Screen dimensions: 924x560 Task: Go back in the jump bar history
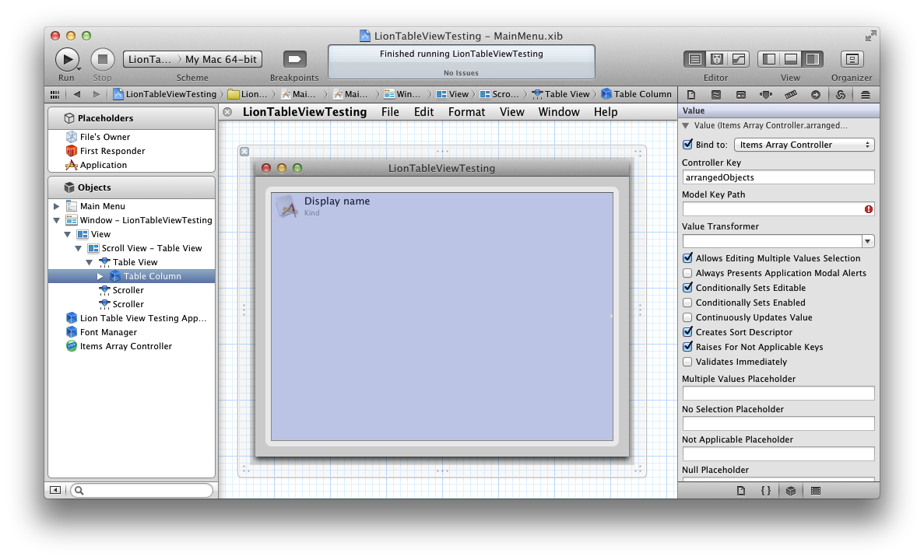point(76,94)
